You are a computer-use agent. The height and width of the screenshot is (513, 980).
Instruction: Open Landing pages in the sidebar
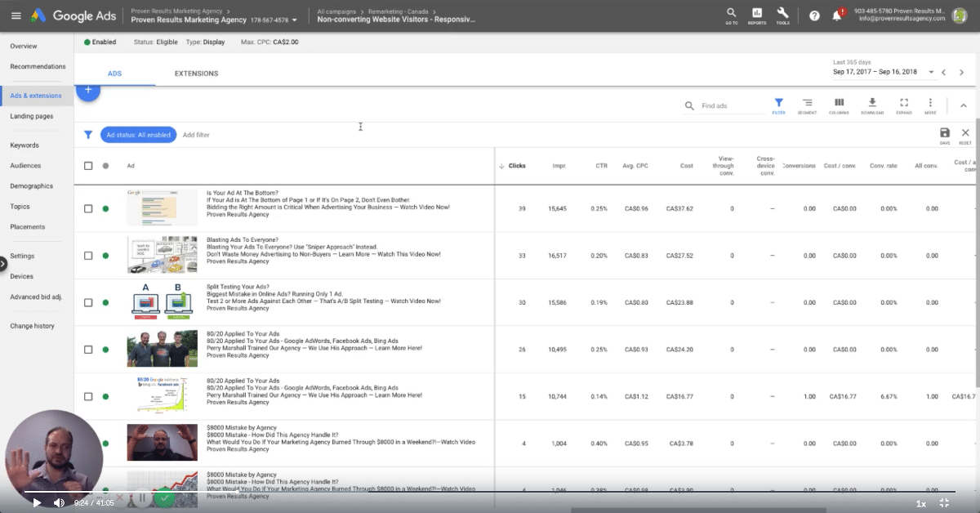point(32,116)
